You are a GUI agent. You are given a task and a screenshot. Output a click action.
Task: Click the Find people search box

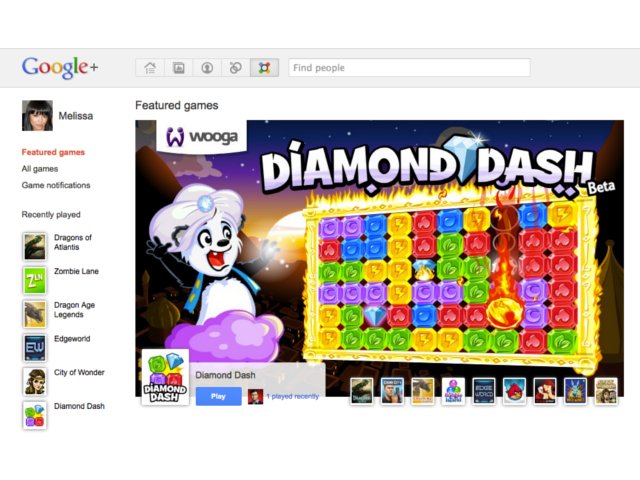pyautogui.click(x=408, y=68)
